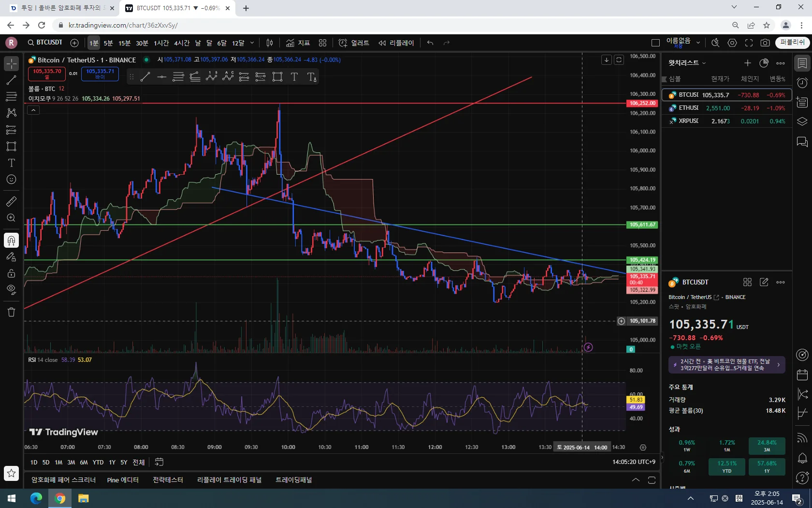The image size is (812, 508).
Task: Click the 퍼블리쉬 button
Action: 792,43
